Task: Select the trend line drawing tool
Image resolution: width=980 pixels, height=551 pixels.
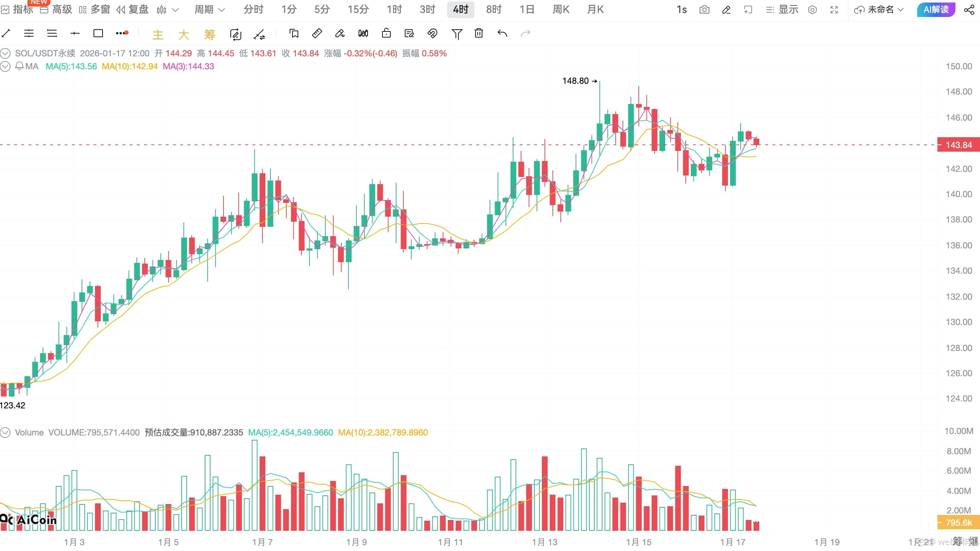Action: click(x=6, y=34)
